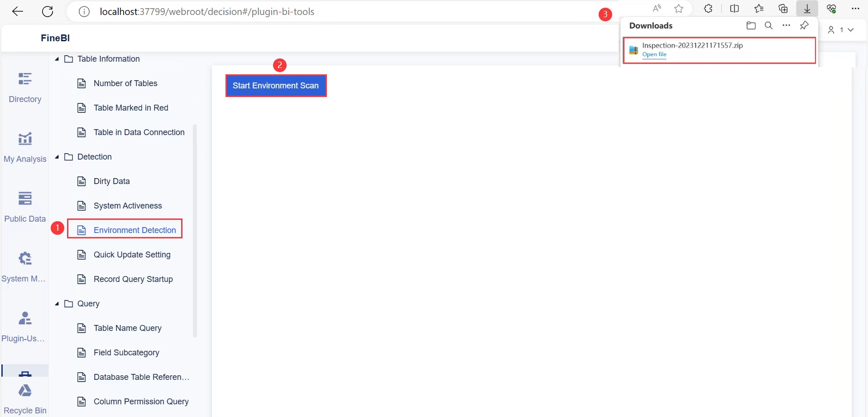This screenshot has height=417, width=868.
Task: Open more options in Downloads panel
Action: pyautogui.click(x=786, y=25)
